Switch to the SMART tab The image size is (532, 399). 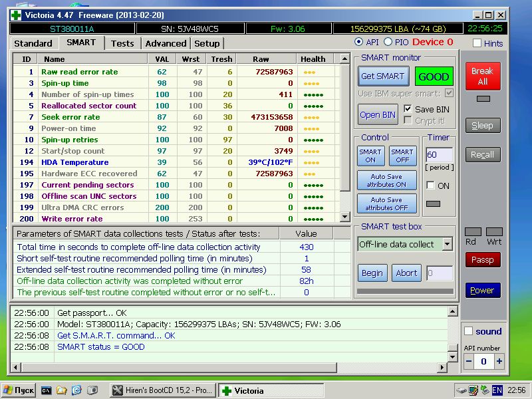(81, 43)
